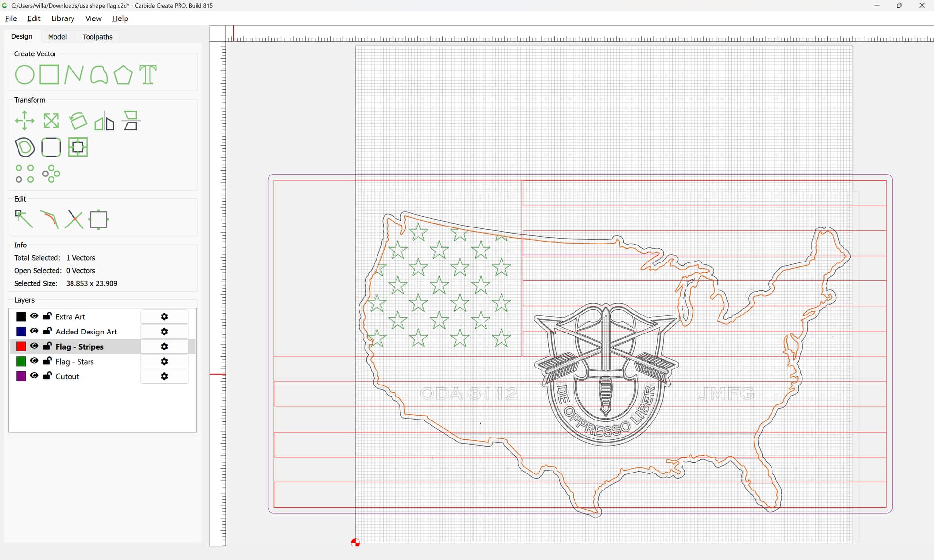Click the red origin marker on canvas
The width and height of the screenshot is (934, 560).
(x=356, y=542)
